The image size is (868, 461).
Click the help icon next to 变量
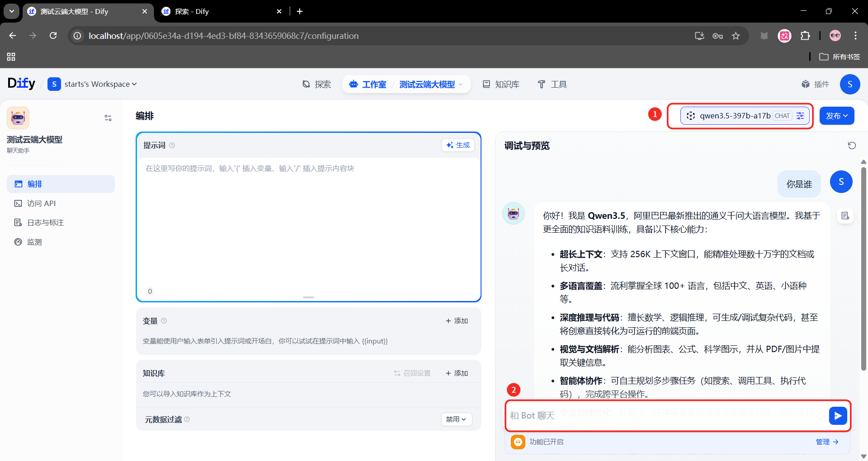pos(164,321)
